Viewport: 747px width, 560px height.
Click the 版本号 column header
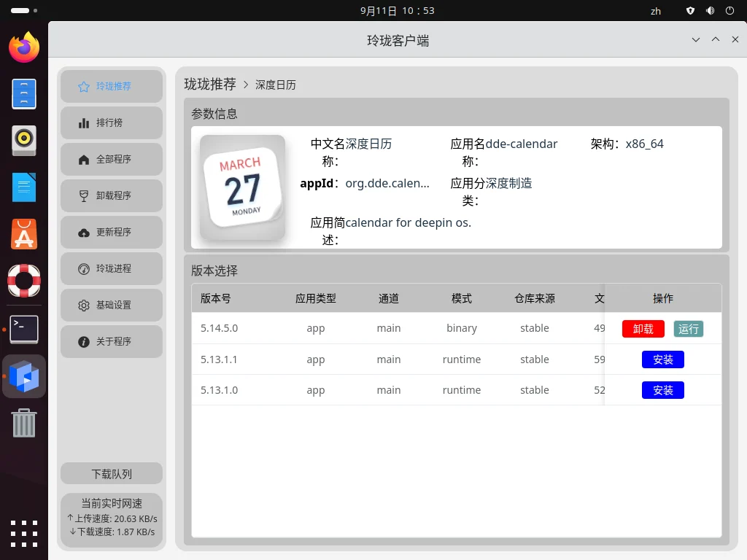tap(216, 298)
